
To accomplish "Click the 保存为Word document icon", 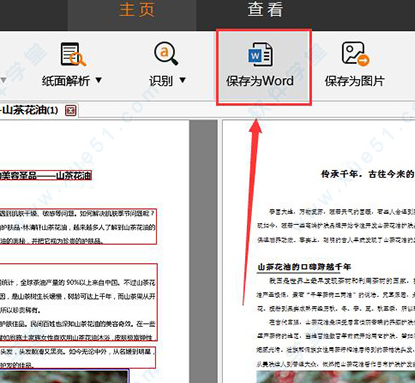I will pos(260,54).
